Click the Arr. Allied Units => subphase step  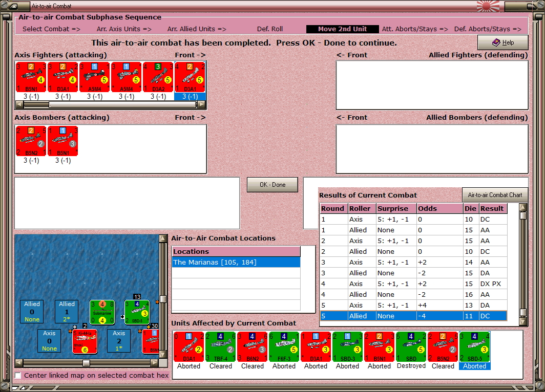197,29
